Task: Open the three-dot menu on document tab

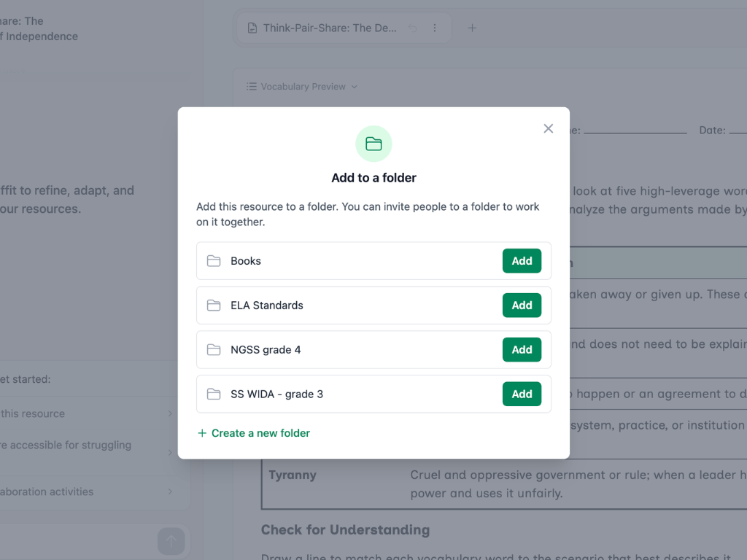Action: [435, 28]
